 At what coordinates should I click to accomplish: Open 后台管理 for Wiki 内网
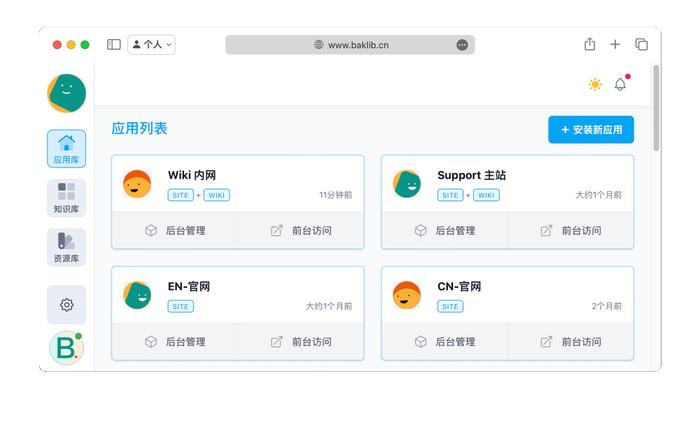click(x=175, y=231)
